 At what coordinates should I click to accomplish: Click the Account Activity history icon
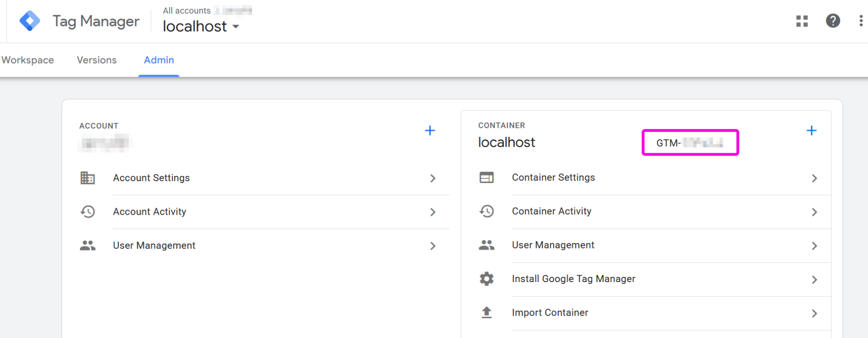88,211
